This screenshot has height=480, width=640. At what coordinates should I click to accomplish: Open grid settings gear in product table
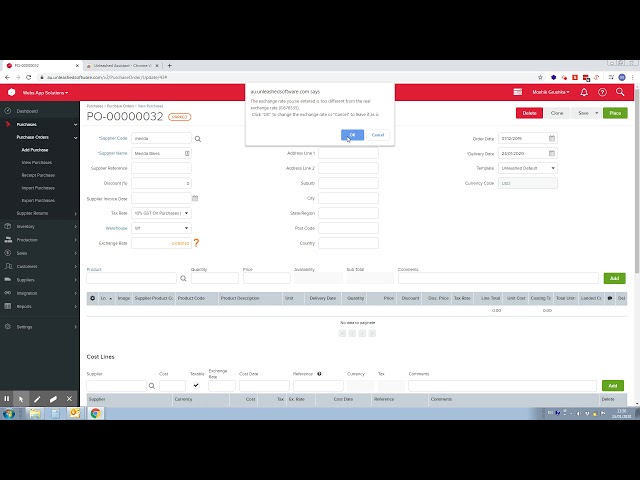[x=93, y=298]
